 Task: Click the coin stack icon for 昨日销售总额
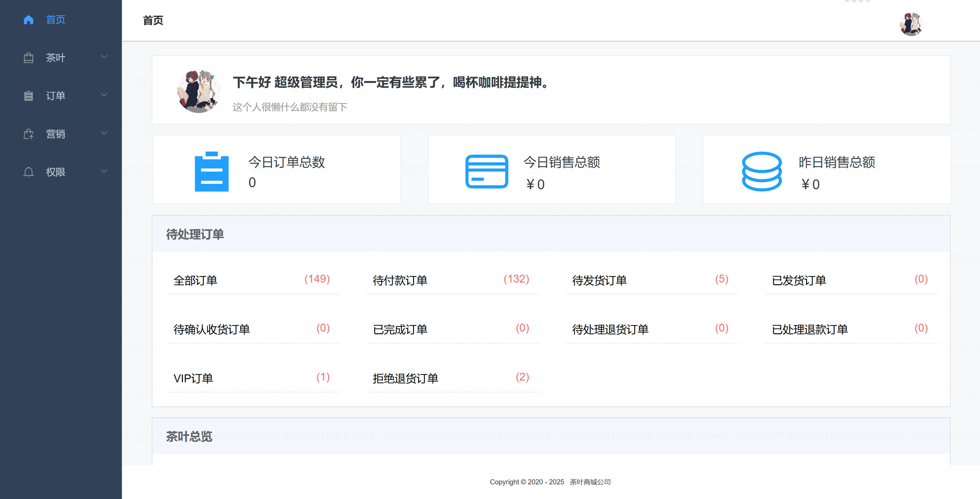click(762, 171)
